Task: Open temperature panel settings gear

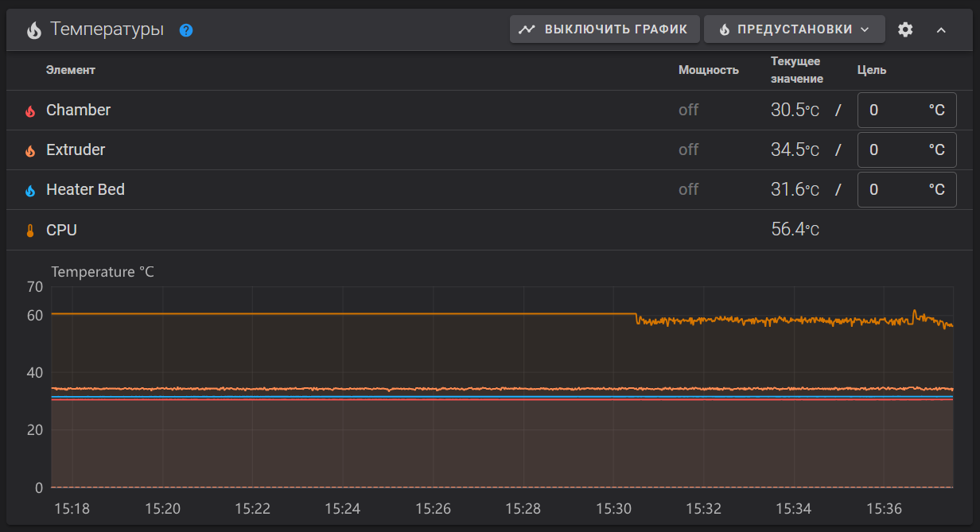Action: click(905, 29)
